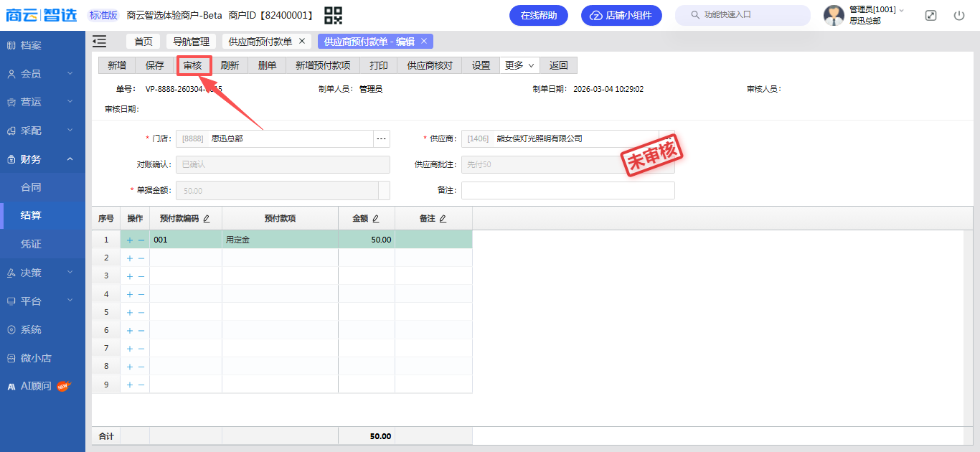Click the plus icon in row 1
This screenshot has height=452, width=980.
[x=130, y=240]
